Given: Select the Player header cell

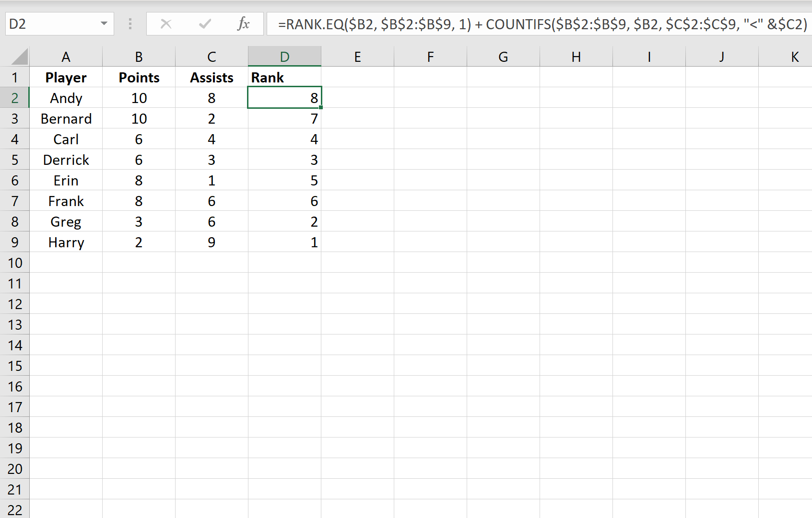Looking at the screenshot, I should pyautogui.click(x=66, y=77).
